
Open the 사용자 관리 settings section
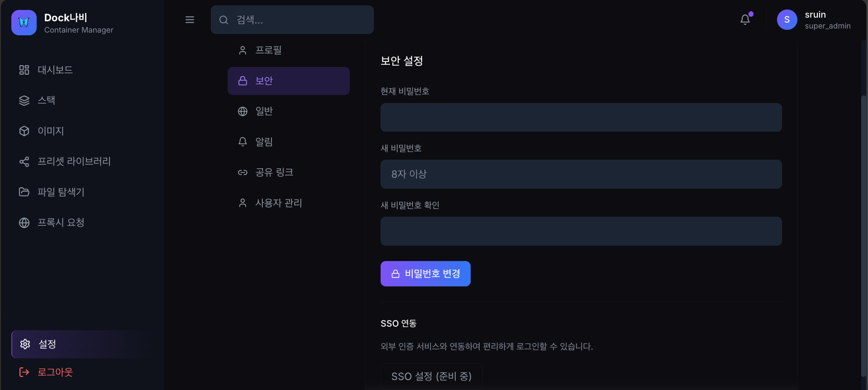[x=279, y=203]
